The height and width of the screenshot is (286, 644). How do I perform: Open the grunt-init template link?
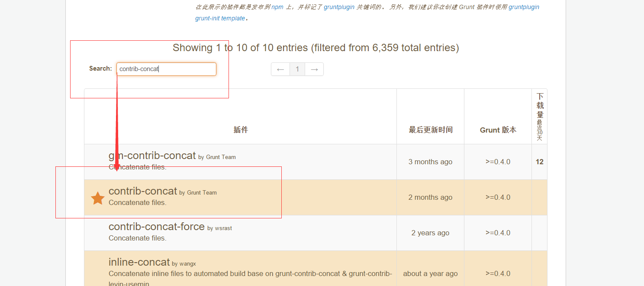[x=220, y=18]
